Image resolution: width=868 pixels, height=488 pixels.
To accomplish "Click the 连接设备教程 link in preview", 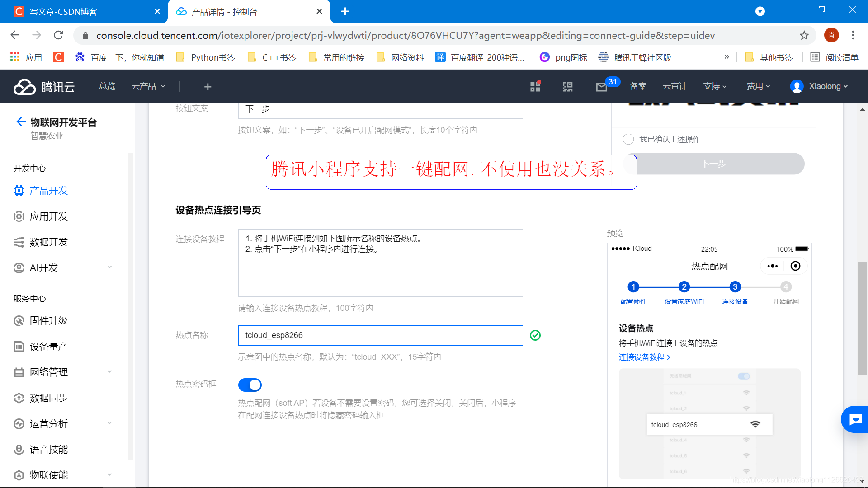I will 644,357.
